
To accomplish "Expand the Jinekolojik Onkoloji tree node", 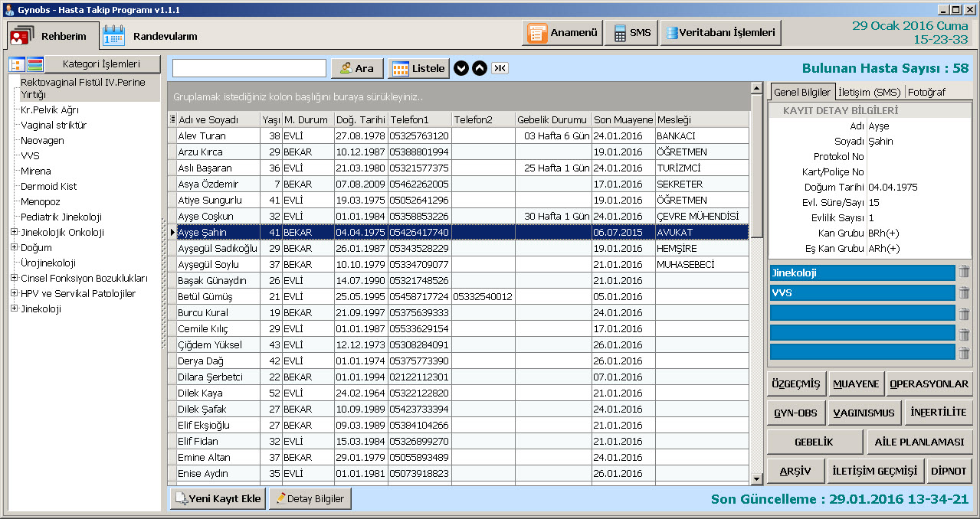I will point(14,233).
